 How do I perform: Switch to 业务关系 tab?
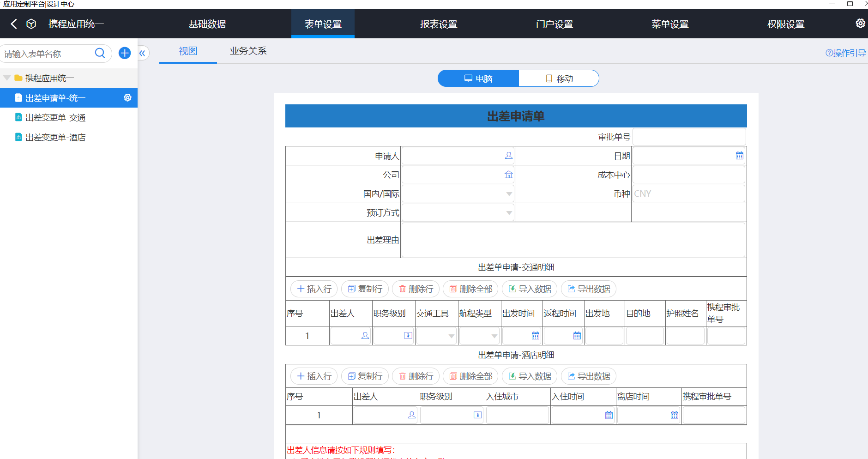coord(248,51)
